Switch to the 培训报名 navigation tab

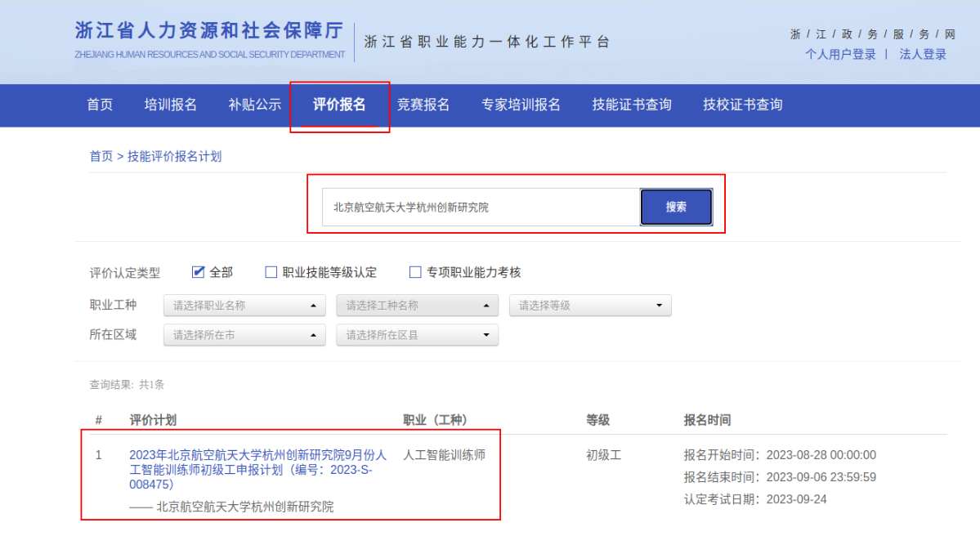pyautogui.click(x=169, y=105)
